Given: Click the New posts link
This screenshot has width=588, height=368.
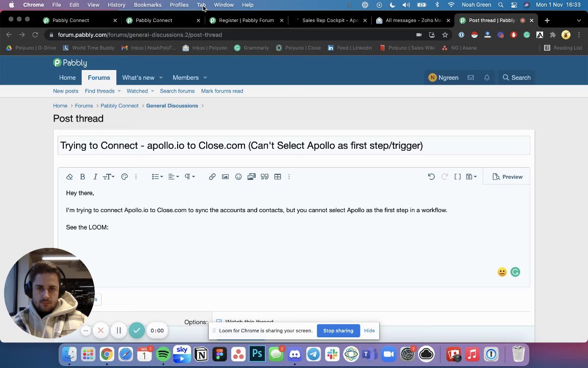Looking at the screenshot, I should (66, 91).
